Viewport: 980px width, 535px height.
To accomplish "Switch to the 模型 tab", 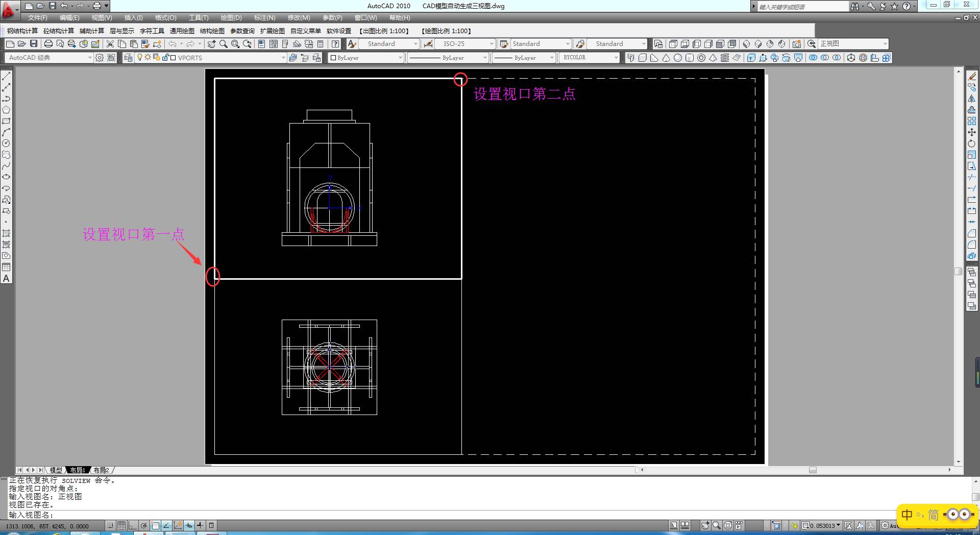I will tap(56, 470).
